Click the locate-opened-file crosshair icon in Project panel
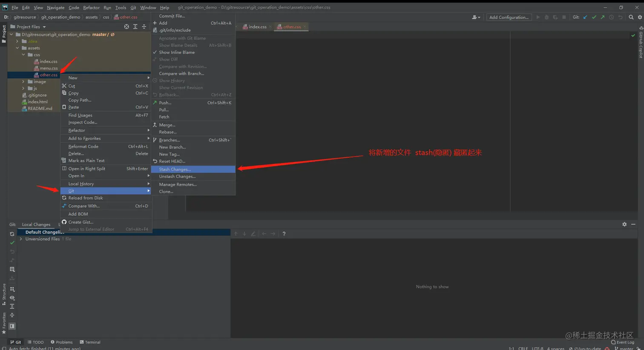This screenshot has width=644, height=350. click(126, 26)
